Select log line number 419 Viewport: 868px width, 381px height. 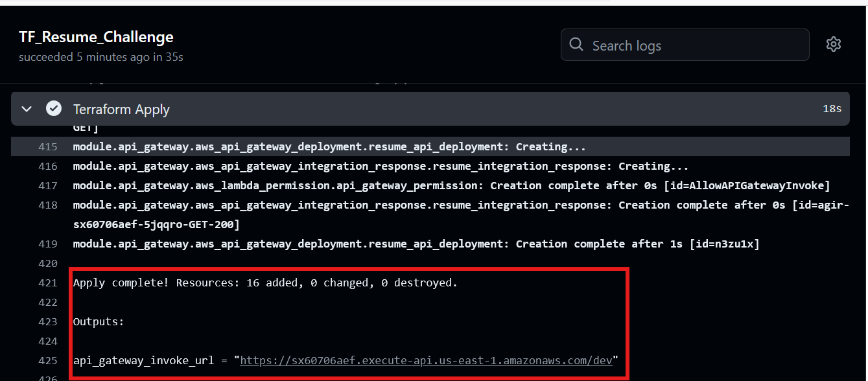pyautogui.click(x=48, y=244)
